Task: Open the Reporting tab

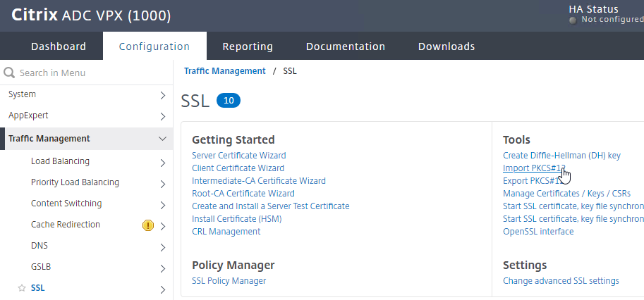Action: click(x=248, y=46)
